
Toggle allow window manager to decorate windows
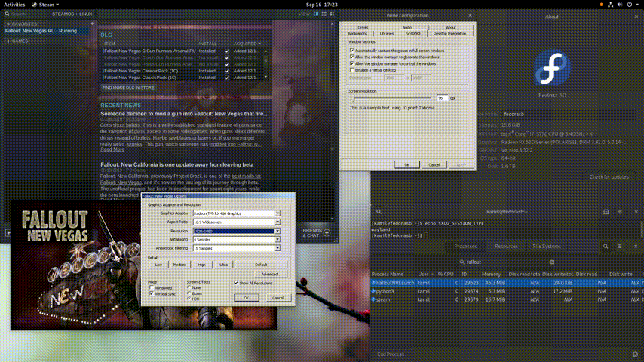[x=352, y=57]
